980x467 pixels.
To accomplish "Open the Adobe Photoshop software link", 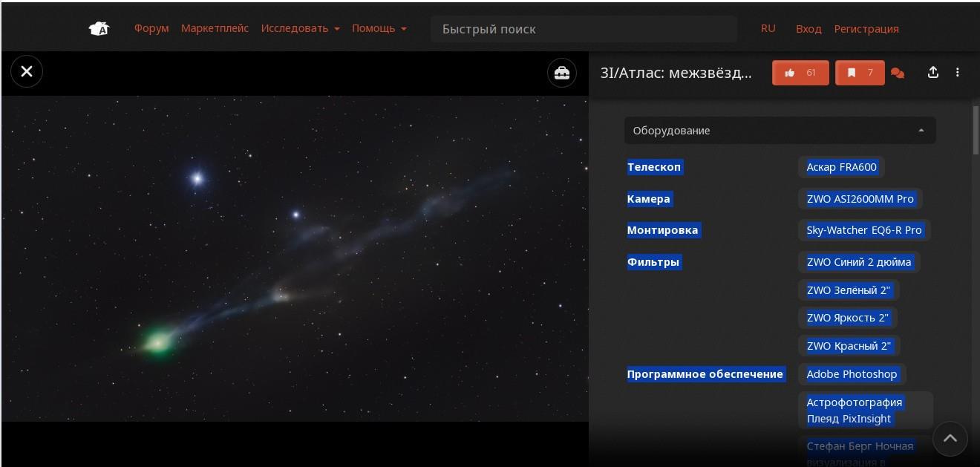I will click(x=852, y=374).
